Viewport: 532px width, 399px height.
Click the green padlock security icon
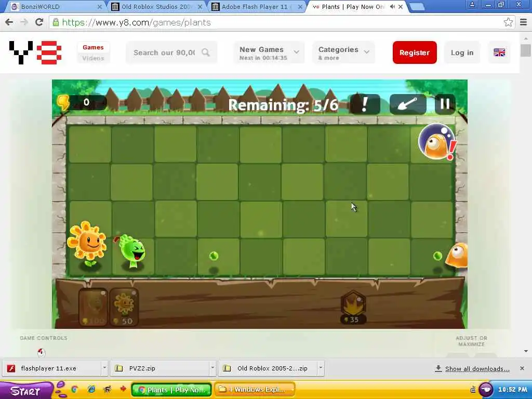tap(56, 22)
